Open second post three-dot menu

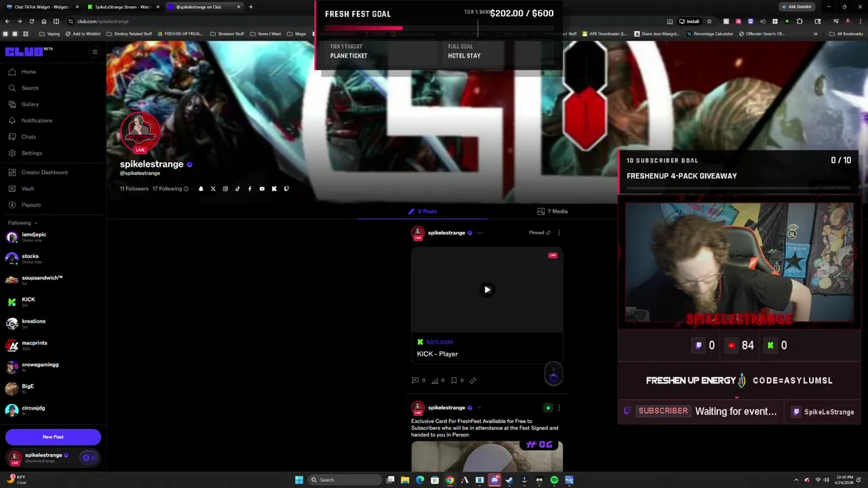559,407
